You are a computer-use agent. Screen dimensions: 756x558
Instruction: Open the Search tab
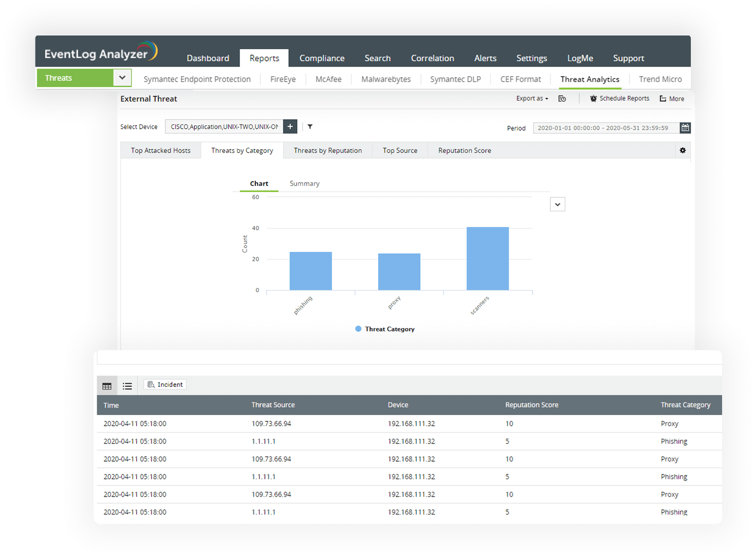pos(377,58)
